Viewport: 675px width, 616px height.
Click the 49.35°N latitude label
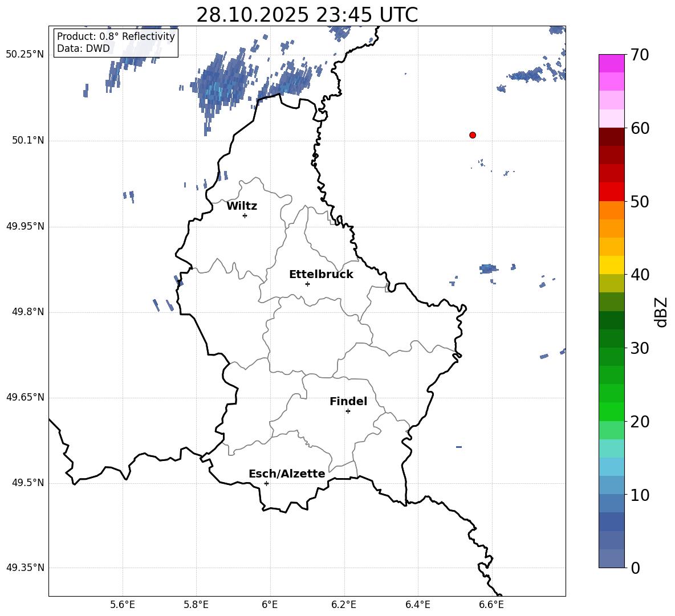coord(25,568)
